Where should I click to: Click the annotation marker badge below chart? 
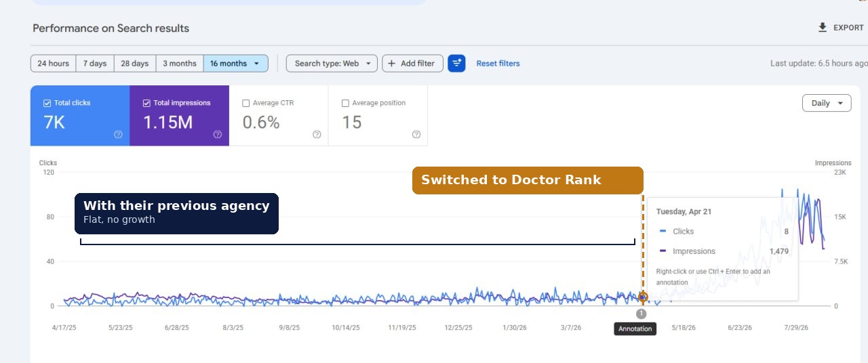pos(642,314)
